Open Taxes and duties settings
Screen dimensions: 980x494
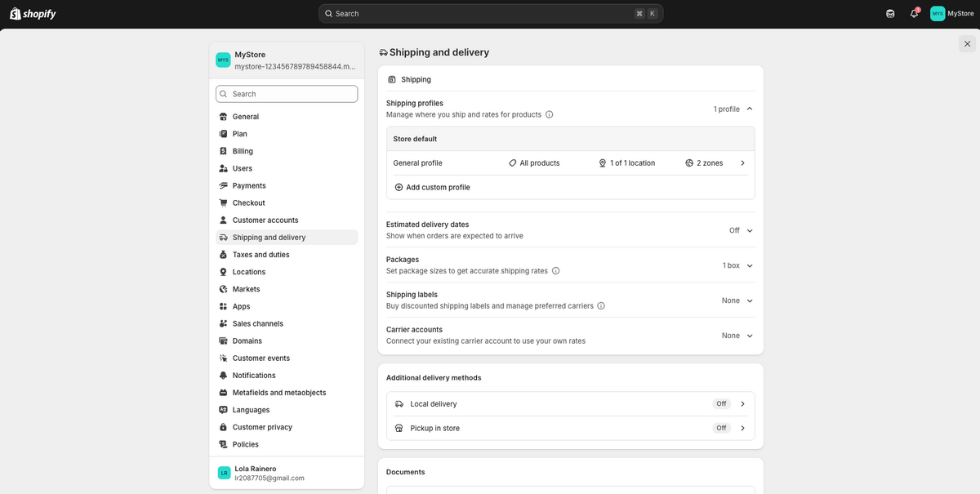click(x=287, y=255)
